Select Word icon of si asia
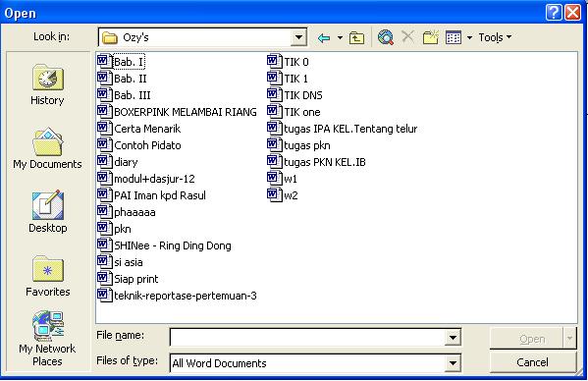This screenshot has width=588, height=381. (105, 262)
